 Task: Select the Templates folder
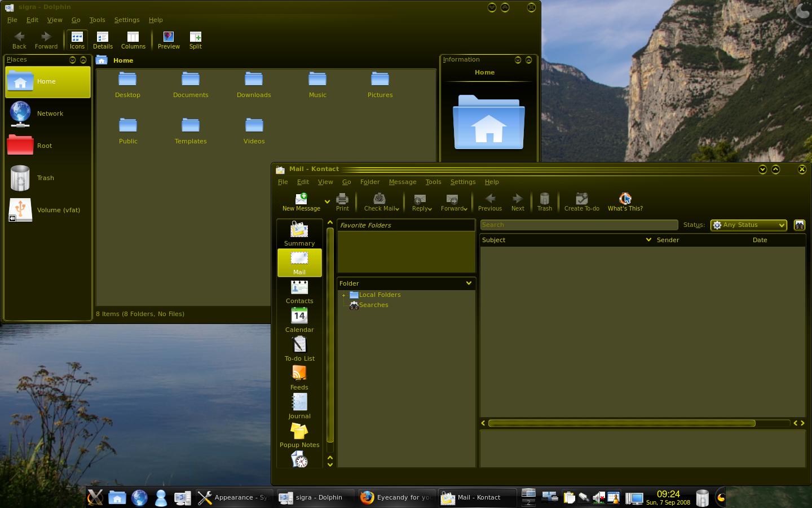(x=191, y=131)
